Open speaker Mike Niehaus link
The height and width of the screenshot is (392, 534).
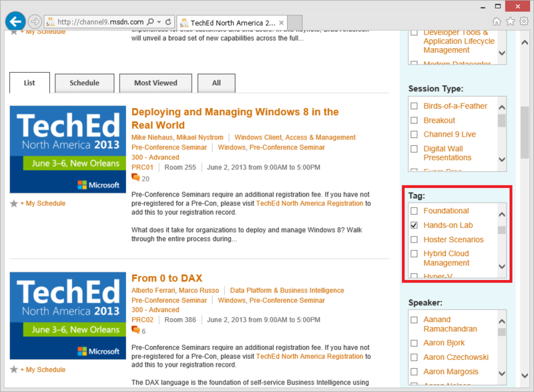pos(152,137)
